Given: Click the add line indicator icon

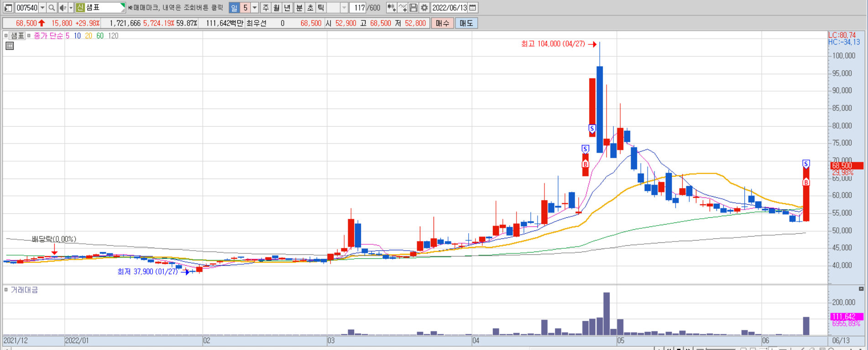Looking at the screenshot, I should click(402, 8).
